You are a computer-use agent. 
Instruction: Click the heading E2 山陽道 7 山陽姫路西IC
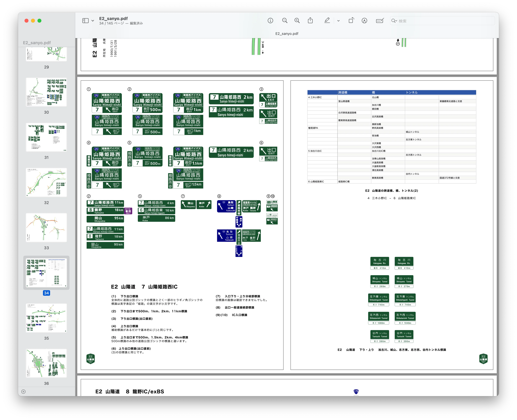pyautogui.click(x=144, y=287)
